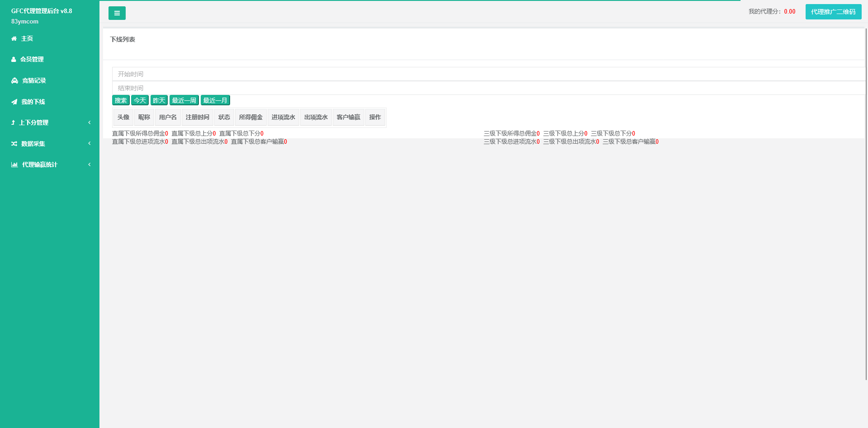The width and height of the screenshot is (868, 428).
Task: Click the car icon beside 竞猜记录
Action: click(14, 81)
